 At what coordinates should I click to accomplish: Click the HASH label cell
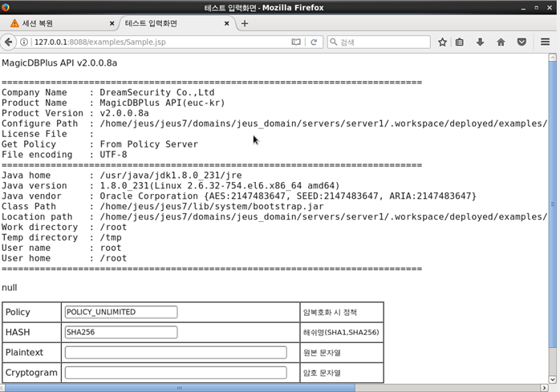32,333
